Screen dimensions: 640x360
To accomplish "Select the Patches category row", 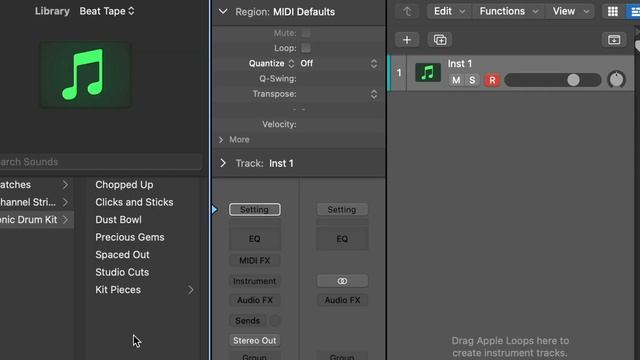I will coord(36,184).
